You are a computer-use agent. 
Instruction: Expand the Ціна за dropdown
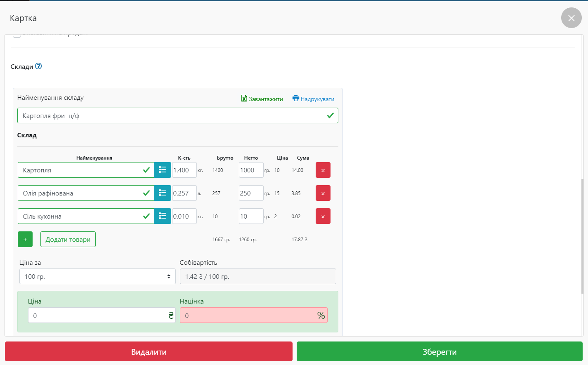[97, 276]
